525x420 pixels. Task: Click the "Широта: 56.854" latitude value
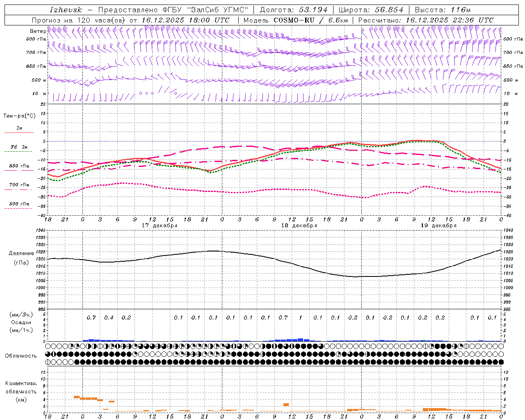pyautogui.click(x=371, y=10)
